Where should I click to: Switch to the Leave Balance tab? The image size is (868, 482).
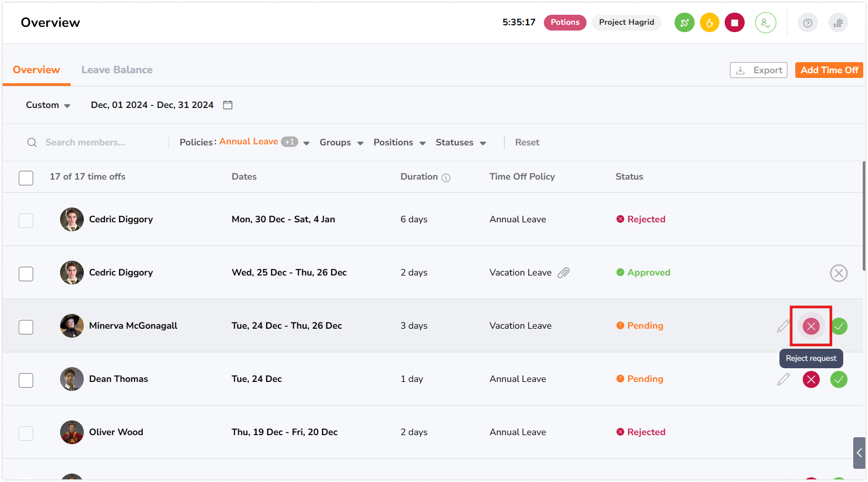pyautogui.click(x=117, y=70)
